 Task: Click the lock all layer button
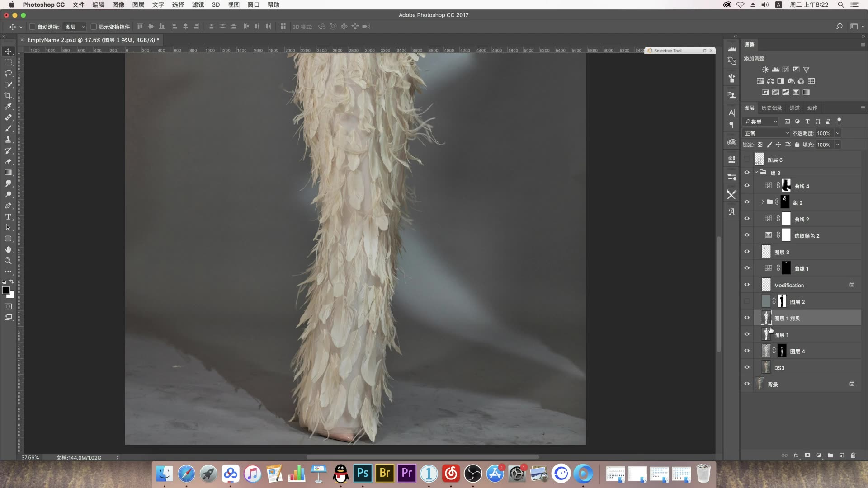pyautogui.click(x=797, y=145)
